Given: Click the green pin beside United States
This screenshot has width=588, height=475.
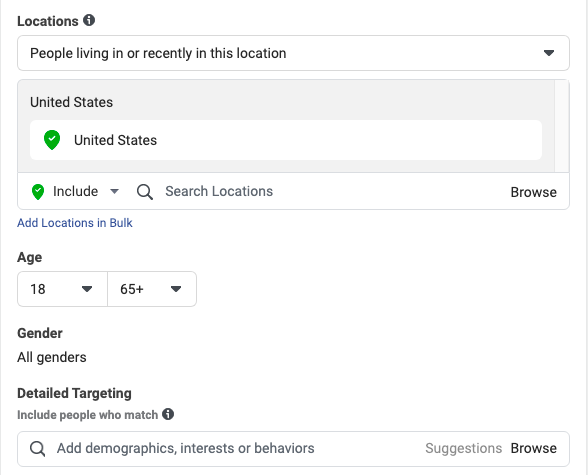Looking at the screenshot, I should (x=52, y=140).
